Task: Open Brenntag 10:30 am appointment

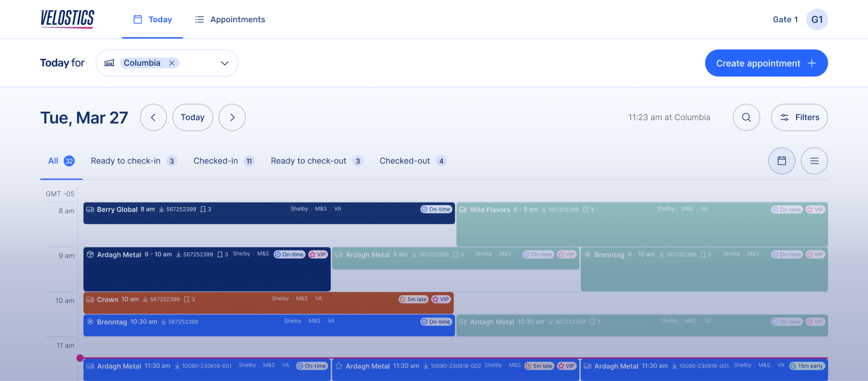Action: (269, 325)
